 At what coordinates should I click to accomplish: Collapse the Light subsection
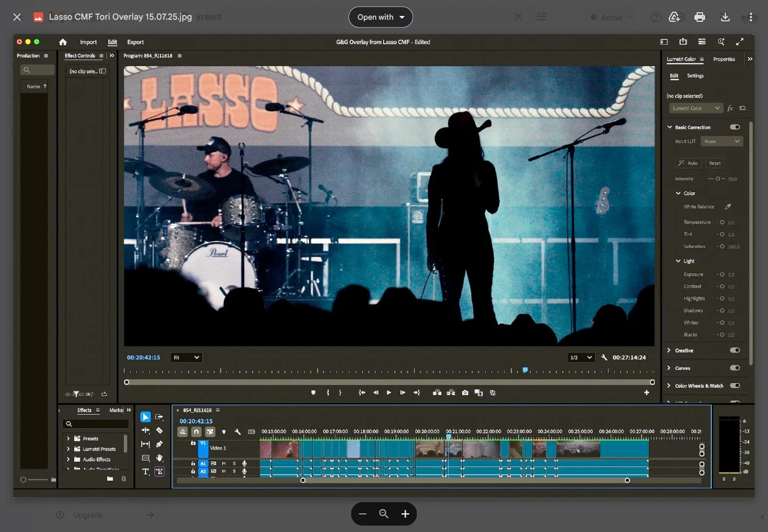678,261
